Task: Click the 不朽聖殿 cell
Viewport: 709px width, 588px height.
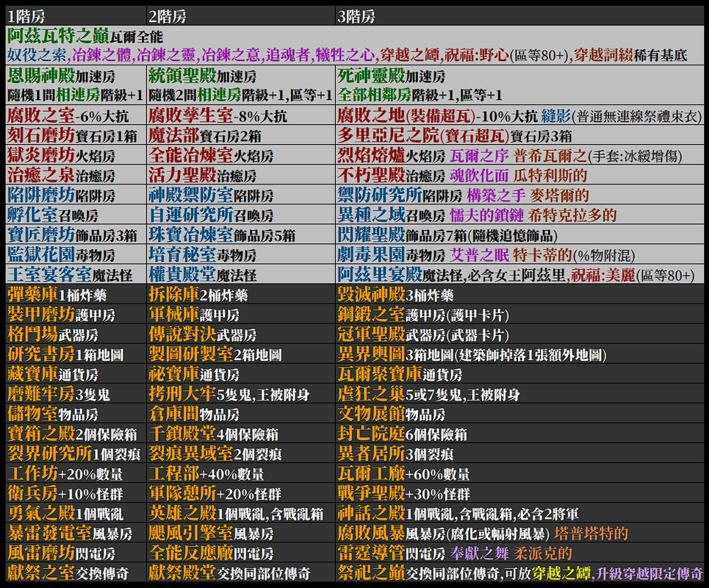Action: point(519,175)
